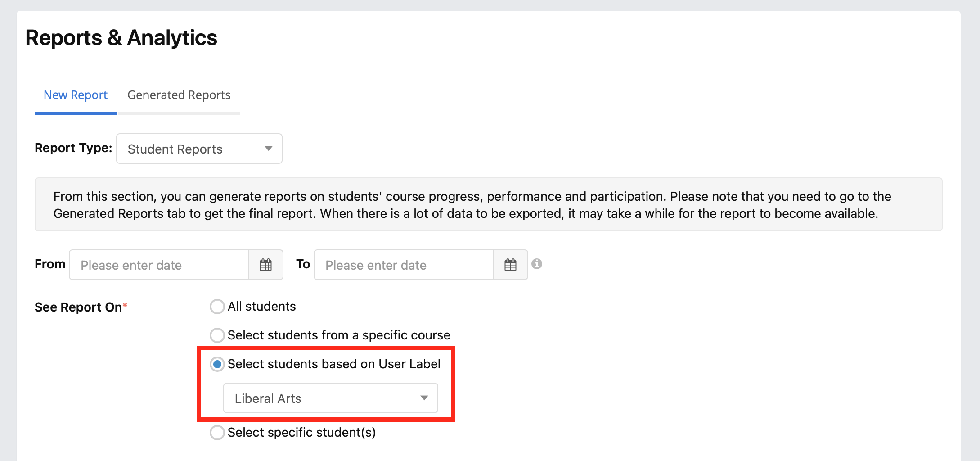Viewport: 980px width, 461px height.
Task: Click the Select specific student(s) label
Action: tap(301, 433)
